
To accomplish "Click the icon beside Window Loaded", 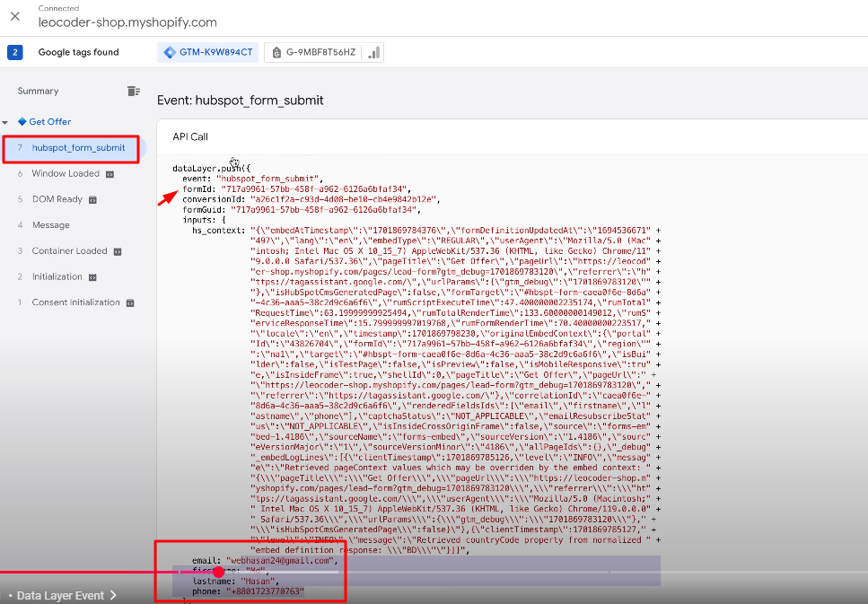I will (110, 174).
